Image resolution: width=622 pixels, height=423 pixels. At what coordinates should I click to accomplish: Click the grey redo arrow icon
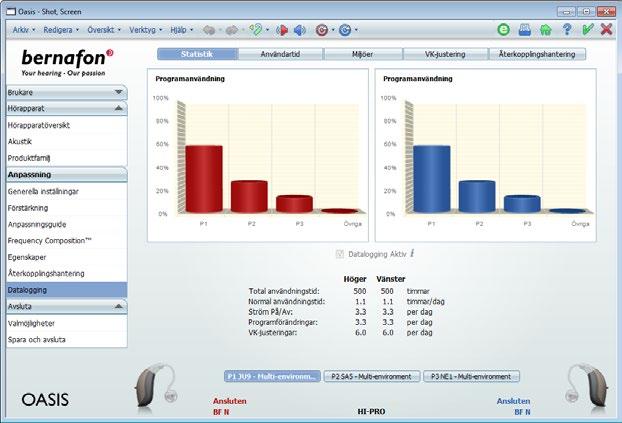coord(232,30)
